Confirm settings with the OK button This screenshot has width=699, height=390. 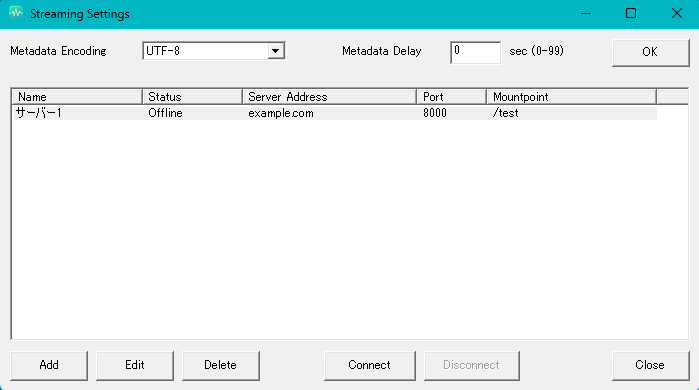(x=650, y=53)
